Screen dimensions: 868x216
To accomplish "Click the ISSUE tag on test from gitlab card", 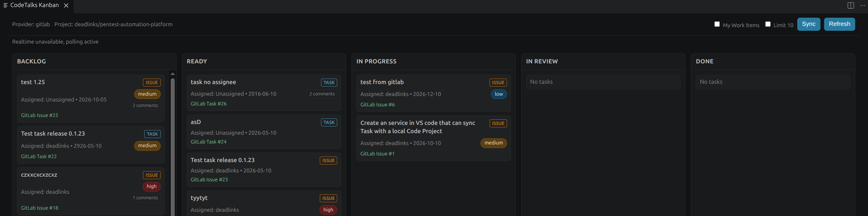I will [x=498, y=83].
